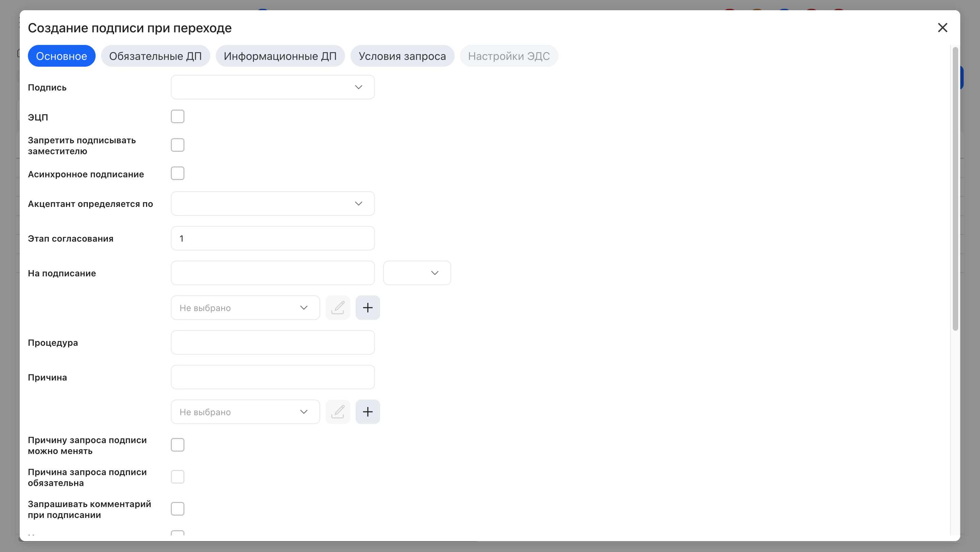Click the На подписание text field
This screenshot has width=980, height=552.
(273, 273)
